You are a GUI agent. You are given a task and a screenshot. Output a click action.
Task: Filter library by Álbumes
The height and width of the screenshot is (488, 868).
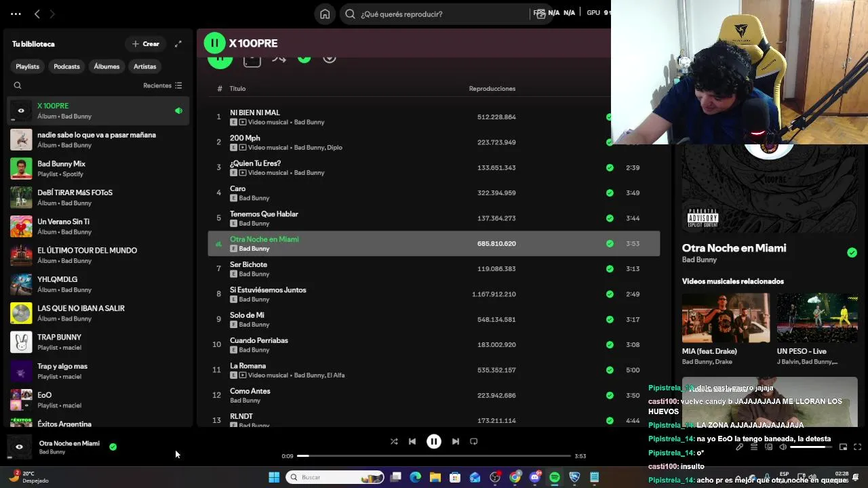pos(106,66)
